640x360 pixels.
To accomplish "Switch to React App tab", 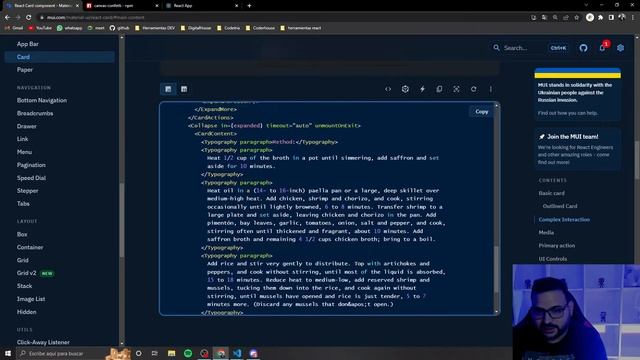I will [x=202, y=6].
